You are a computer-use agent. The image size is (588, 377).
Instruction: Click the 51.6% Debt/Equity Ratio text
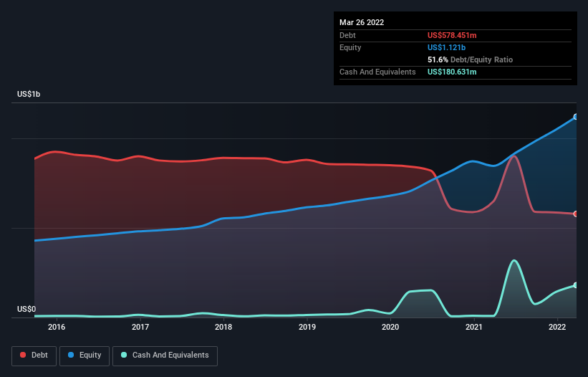pyautogui.click(x=470, y=59)
